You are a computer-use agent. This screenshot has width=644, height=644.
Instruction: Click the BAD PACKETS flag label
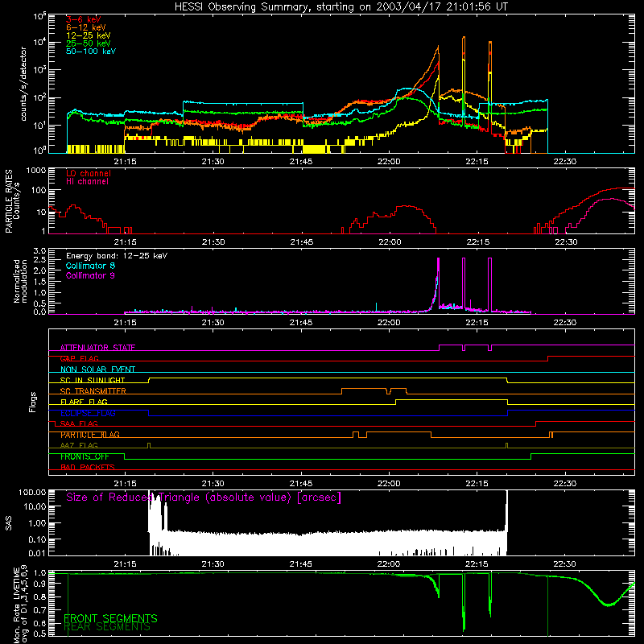click(88, 467)
